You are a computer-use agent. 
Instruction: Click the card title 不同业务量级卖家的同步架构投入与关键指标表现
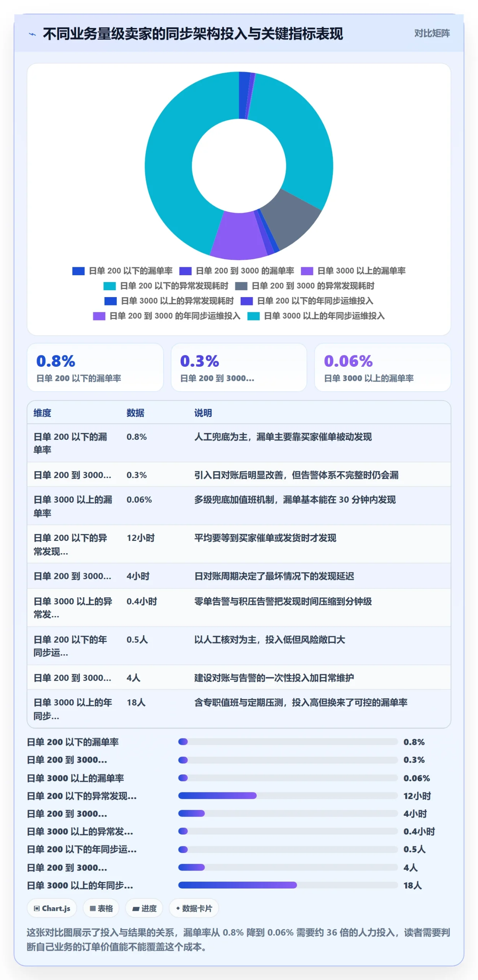coord(193,34)
